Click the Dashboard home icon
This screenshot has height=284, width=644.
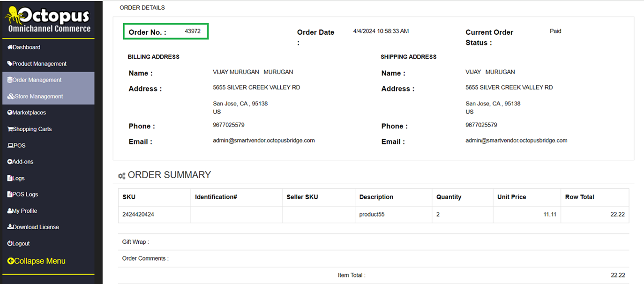pos(10,47)
